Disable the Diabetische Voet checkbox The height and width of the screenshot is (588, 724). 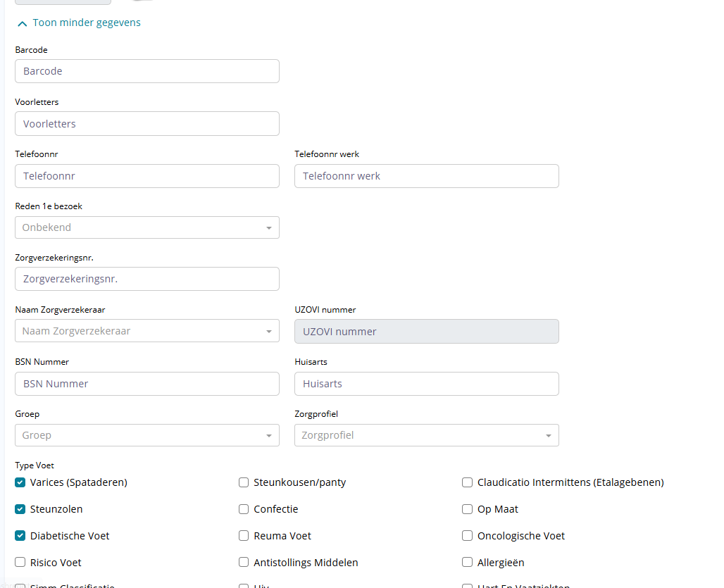(x=20, y=536)
